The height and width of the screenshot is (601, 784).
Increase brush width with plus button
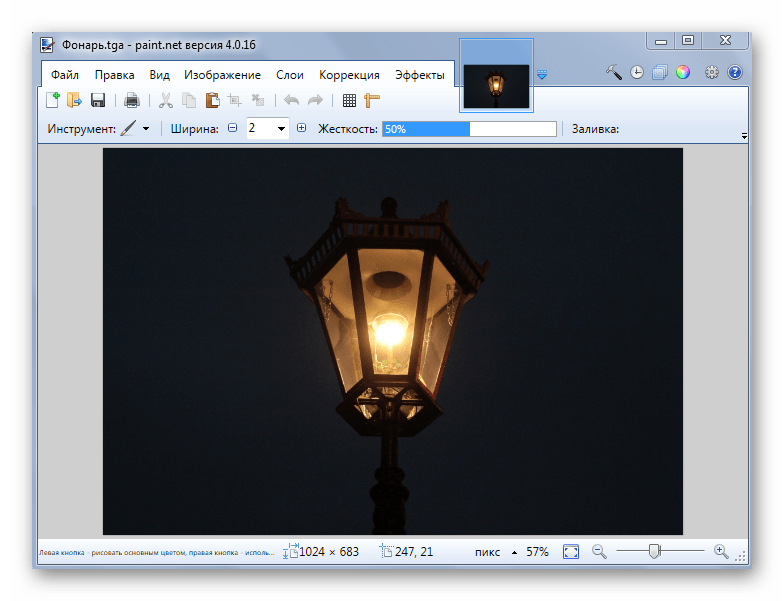302,128
